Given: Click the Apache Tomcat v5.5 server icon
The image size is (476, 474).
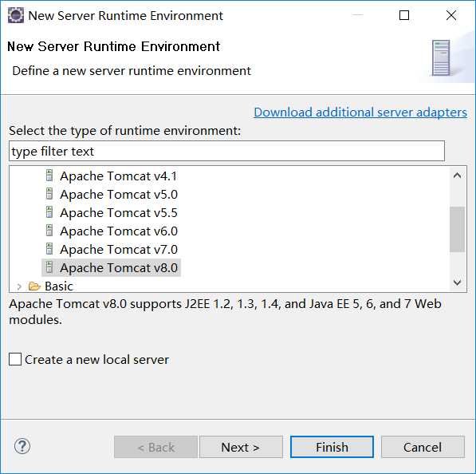Looking at the screenshot, I should [x=49, y=212].
